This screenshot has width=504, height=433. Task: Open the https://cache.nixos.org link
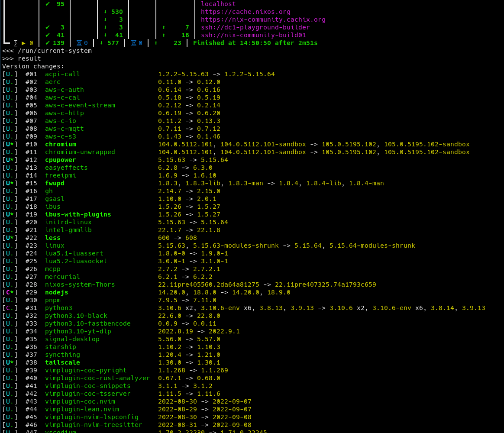point(246,12)
